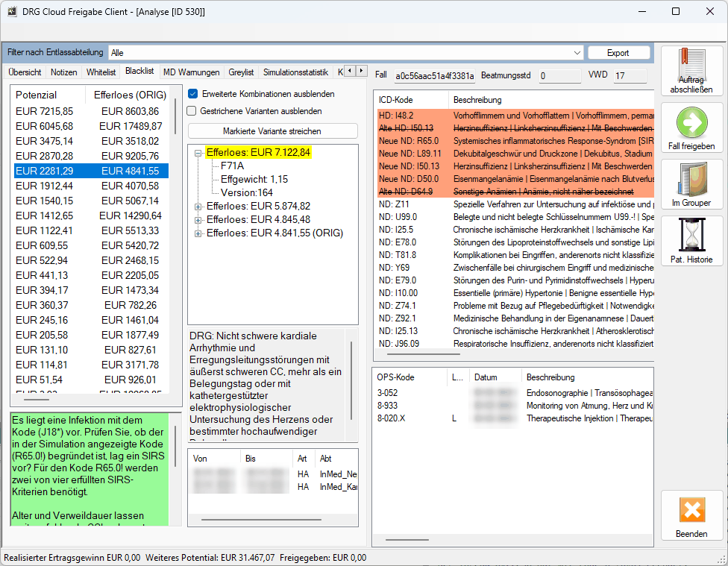Select ICD row Neue ND: R65.0
Screen dimensions: 728x566
pos(515,141)
